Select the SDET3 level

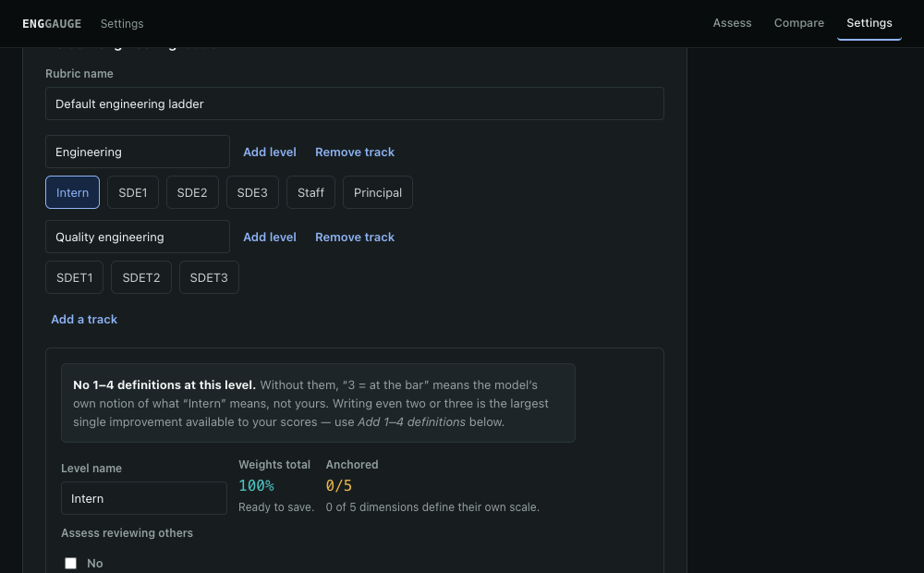(x=209, y=277)
